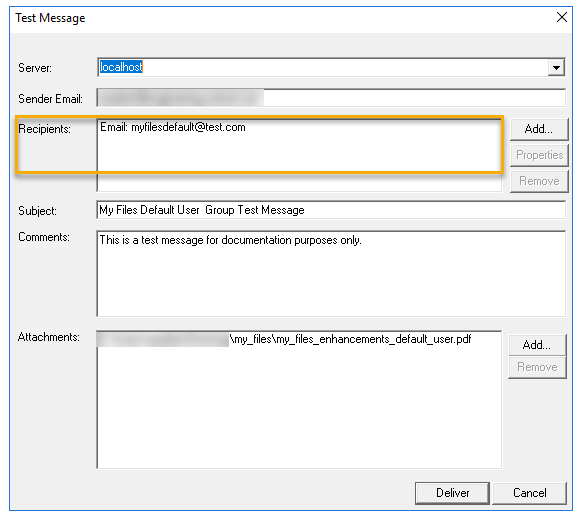The image size is (578, 517).
Task: Open the Server dropdown arrow
Action: 556,67
